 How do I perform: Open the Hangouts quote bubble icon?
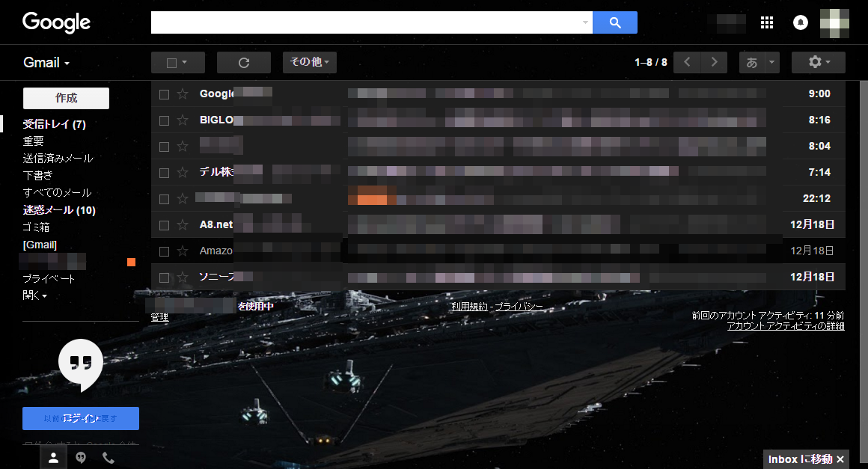(x=81, y=364)
